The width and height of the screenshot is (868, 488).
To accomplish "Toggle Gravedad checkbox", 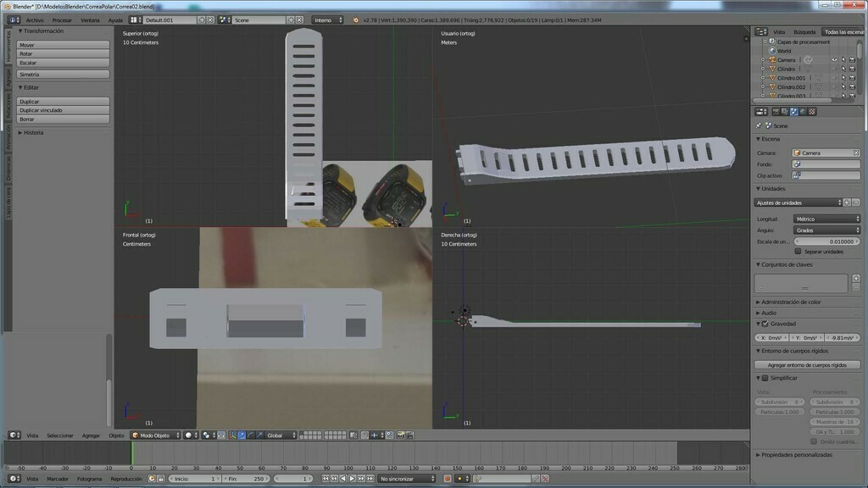I will (765, 324).
